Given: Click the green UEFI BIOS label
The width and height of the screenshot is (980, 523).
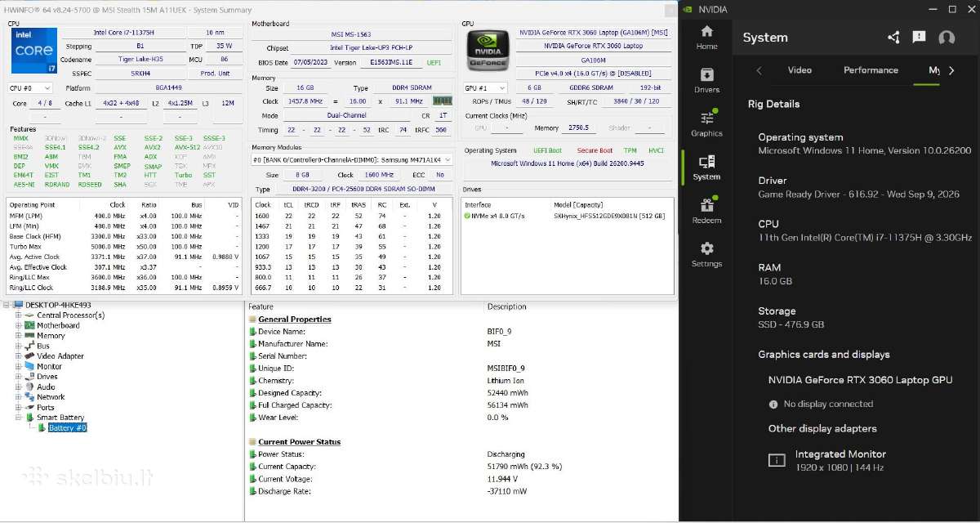Looking at the screenshot, I should (x=434, y=62).
